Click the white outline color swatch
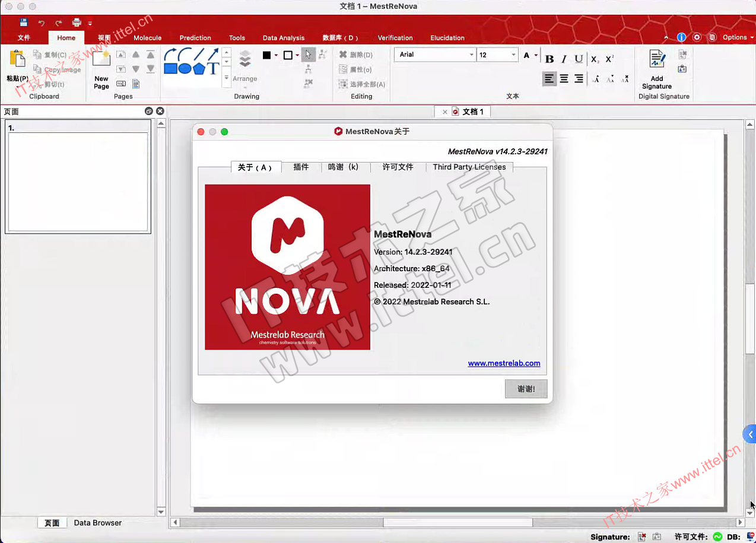 point(288,55)
